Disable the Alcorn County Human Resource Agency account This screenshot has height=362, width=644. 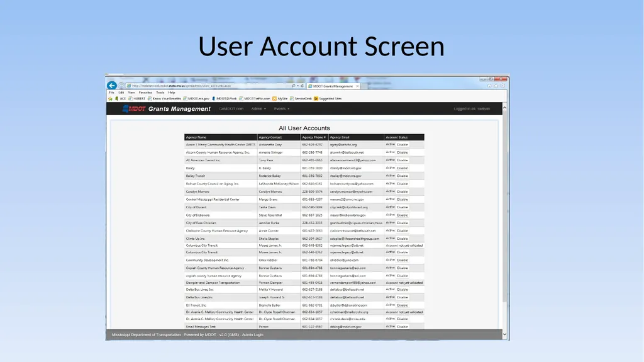pyautogui.click(x=402, y=152)
